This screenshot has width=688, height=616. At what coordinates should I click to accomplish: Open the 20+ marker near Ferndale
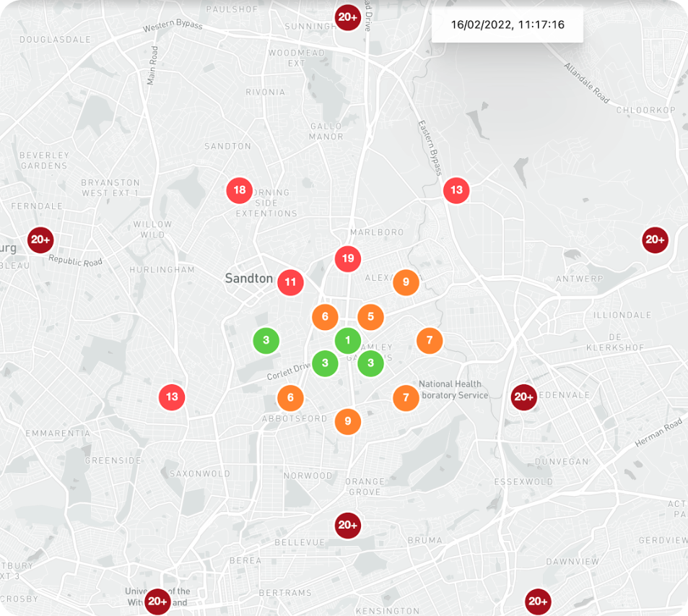tap(40, 239)
